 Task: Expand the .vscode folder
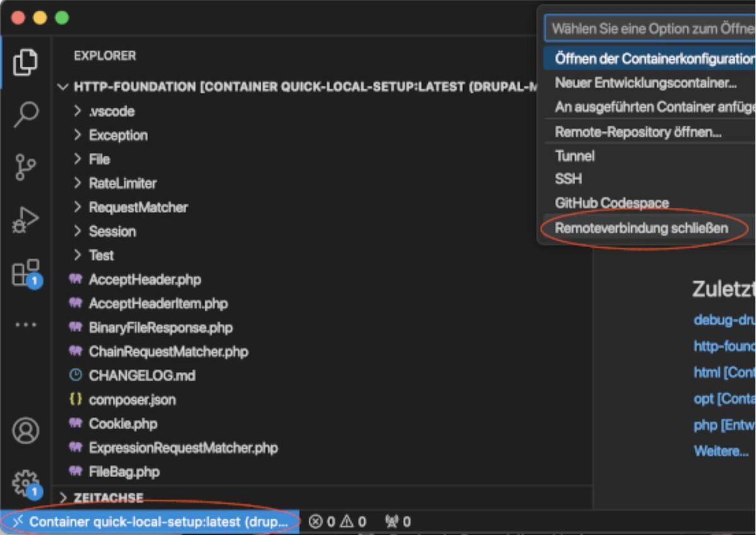pyautogui.click(x=111, y=112)
